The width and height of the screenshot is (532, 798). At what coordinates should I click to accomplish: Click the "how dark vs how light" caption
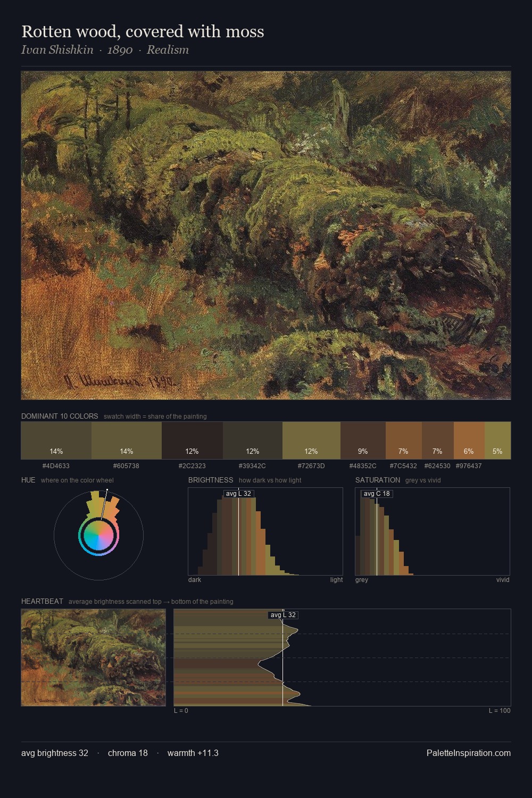(270, 480)
